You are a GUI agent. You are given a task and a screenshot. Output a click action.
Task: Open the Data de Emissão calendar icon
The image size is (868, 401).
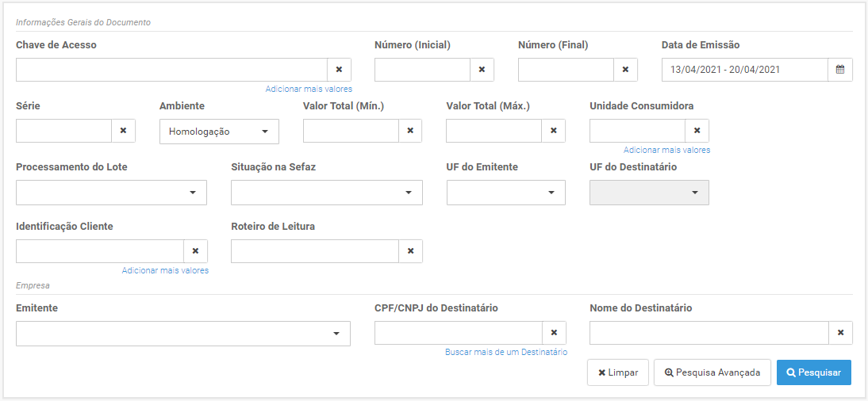tap(840, 70)
